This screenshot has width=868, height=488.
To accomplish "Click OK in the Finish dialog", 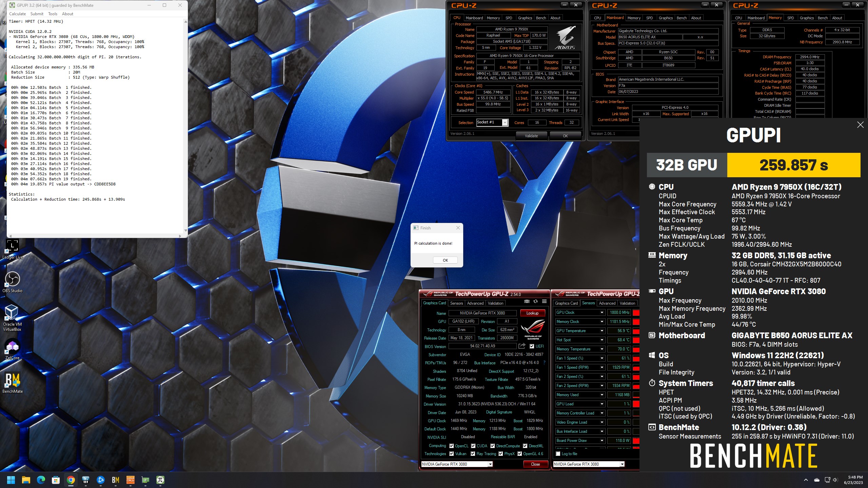I will (445, 260).
